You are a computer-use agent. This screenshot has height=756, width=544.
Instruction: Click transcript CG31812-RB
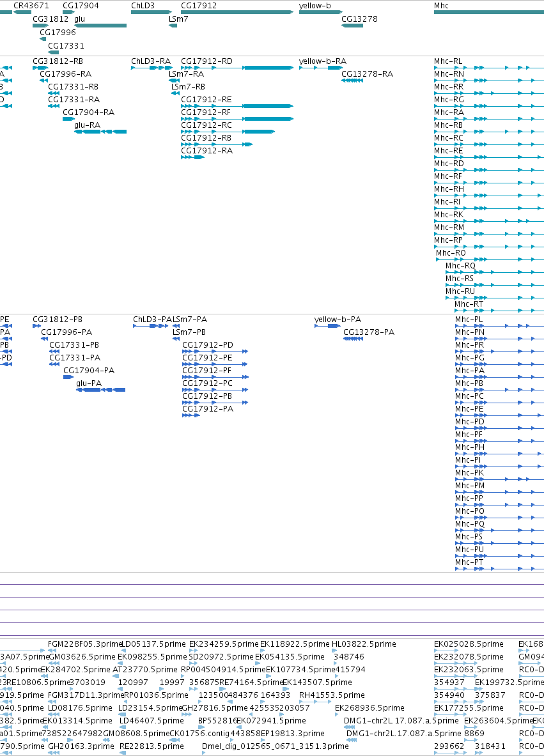point(58,61)
